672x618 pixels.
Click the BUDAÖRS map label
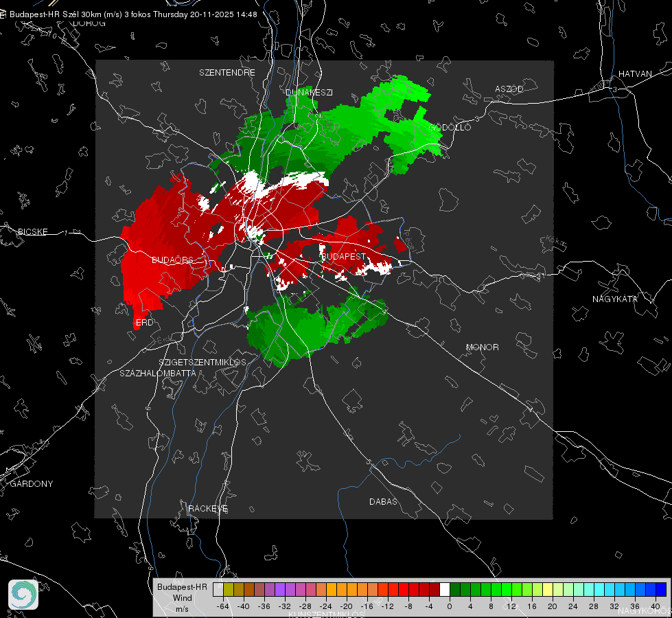coord(173,260)
